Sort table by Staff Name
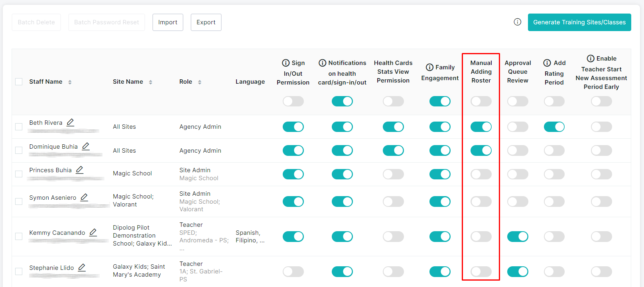This screenshot has height=287, width=644. coord(70,82)
